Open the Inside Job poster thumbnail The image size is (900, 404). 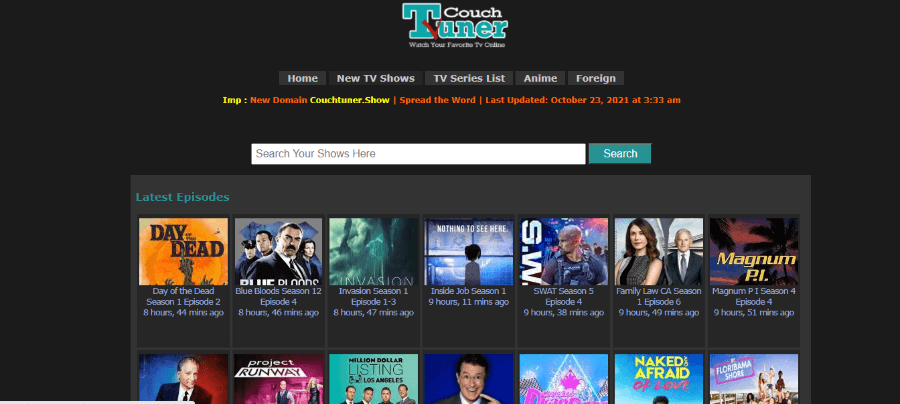coord(468,251)
